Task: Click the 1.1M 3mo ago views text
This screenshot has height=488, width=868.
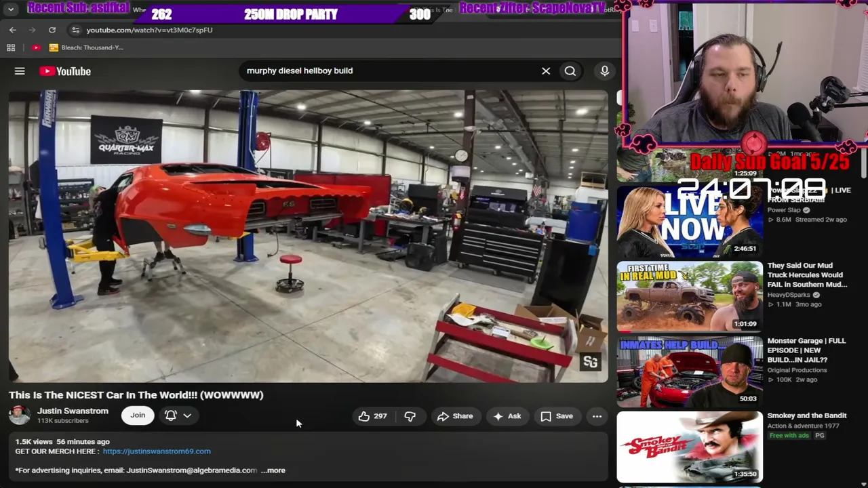Action: click(x=799, y=304)
